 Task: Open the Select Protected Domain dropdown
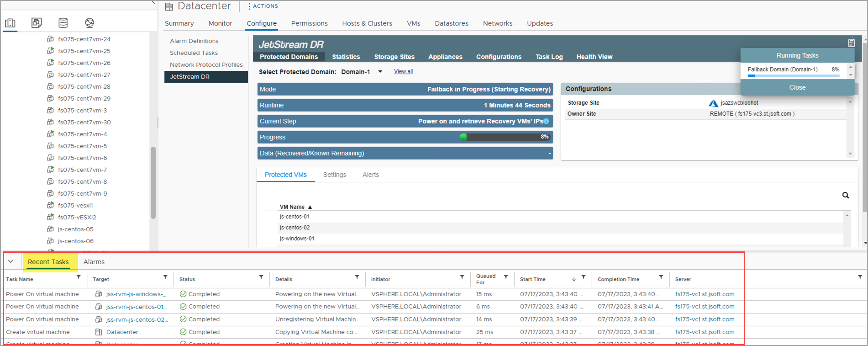click(x=380, y=72)
